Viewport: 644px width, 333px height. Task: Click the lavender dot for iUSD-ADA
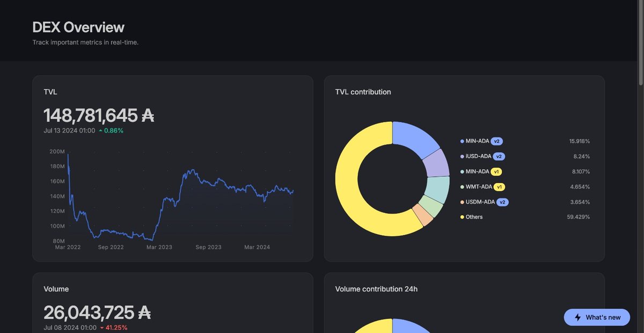pos(462,156)
